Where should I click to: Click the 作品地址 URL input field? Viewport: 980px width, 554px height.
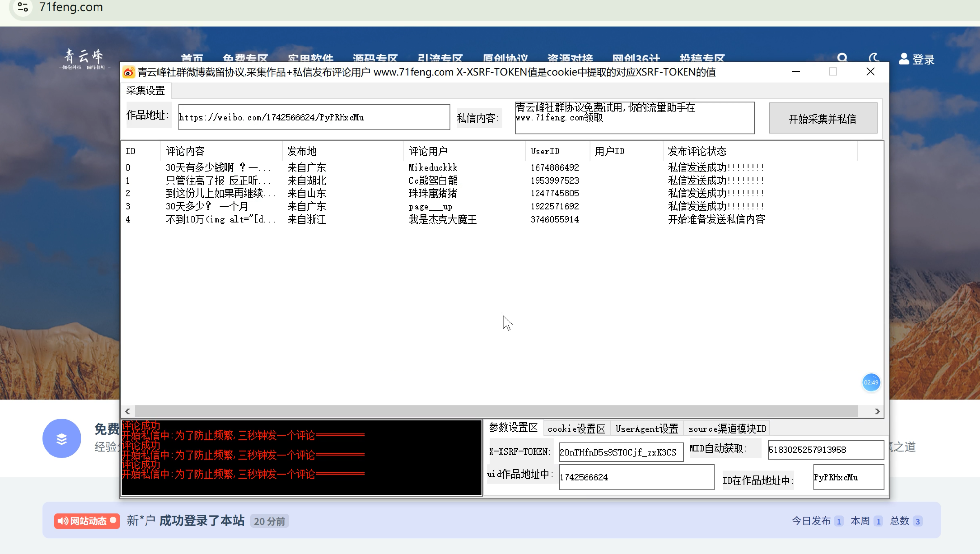point(314,117)
